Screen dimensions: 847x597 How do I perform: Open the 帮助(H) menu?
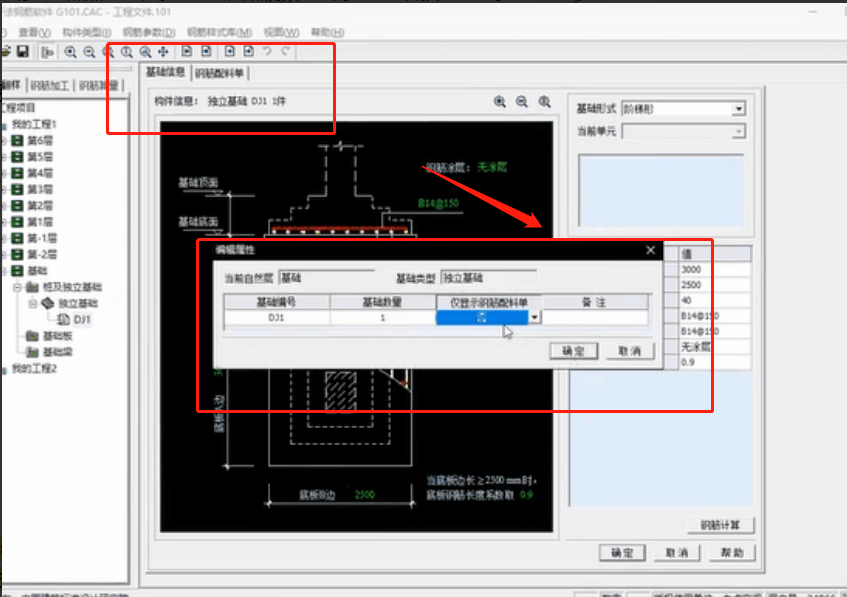(327, 32)
